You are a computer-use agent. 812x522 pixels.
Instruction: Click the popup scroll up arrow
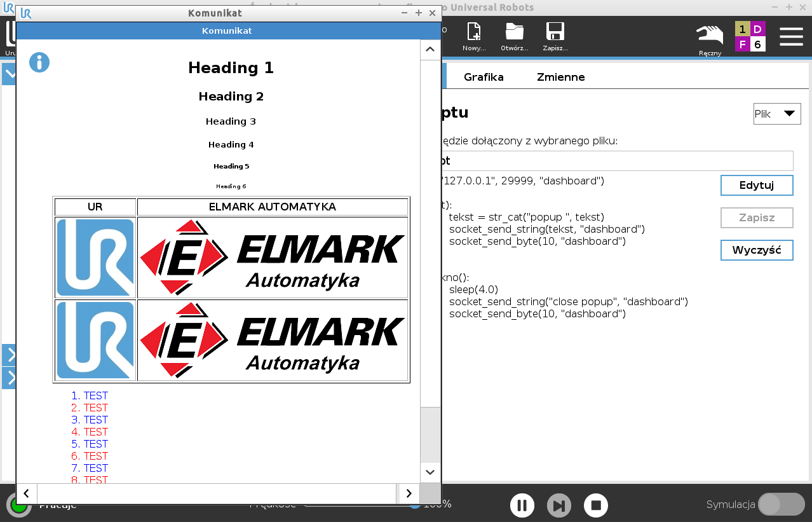pos(430,49)
